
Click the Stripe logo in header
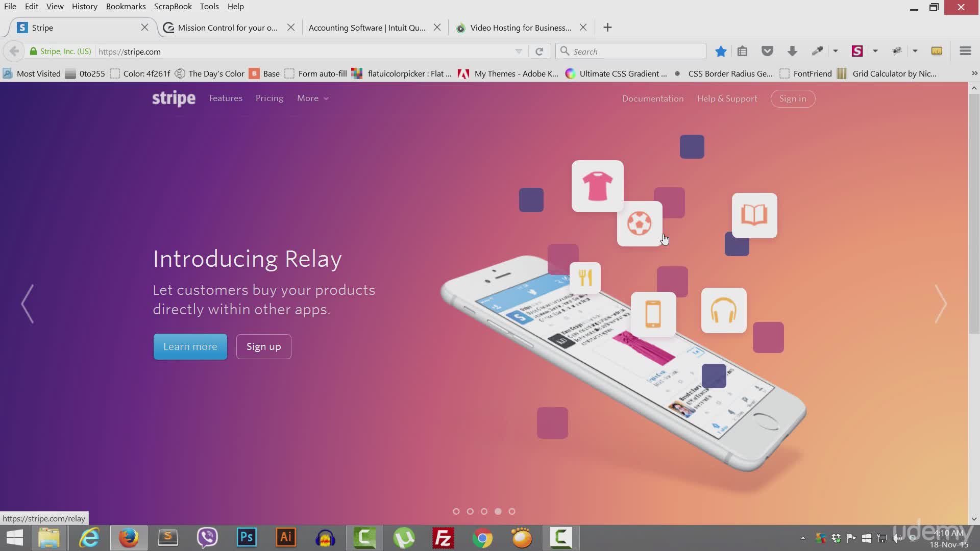(174, 98)
